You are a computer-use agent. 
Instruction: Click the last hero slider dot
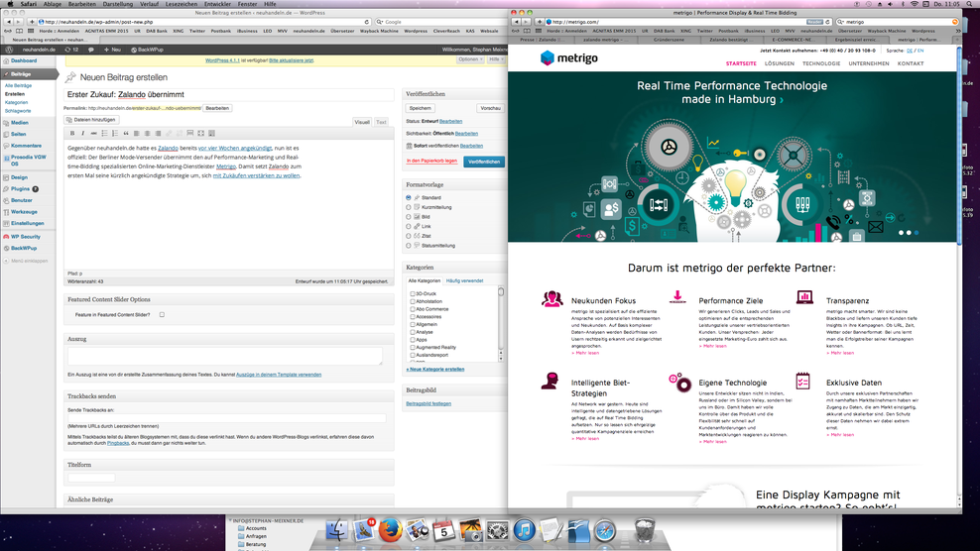917,233
